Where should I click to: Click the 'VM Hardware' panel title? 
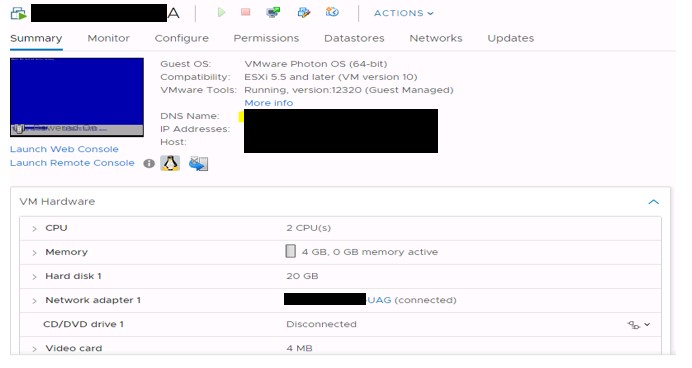click(57, 202)
